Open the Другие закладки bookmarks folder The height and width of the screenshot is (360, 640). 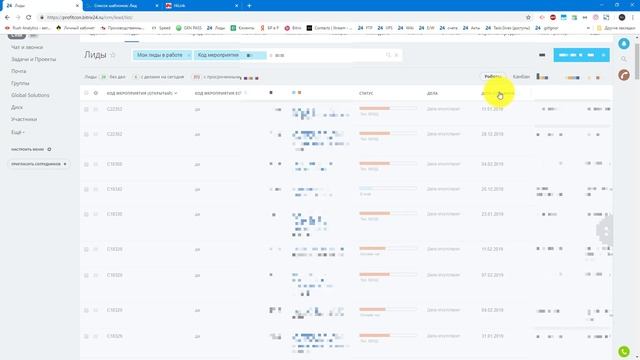616,28
